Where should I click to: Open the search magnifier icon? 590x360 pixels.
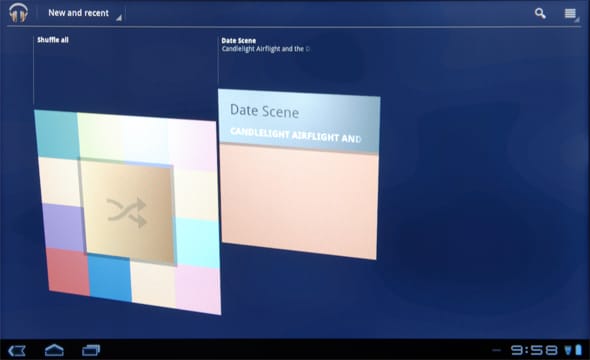pyautogui.click(x=540, y=14)
